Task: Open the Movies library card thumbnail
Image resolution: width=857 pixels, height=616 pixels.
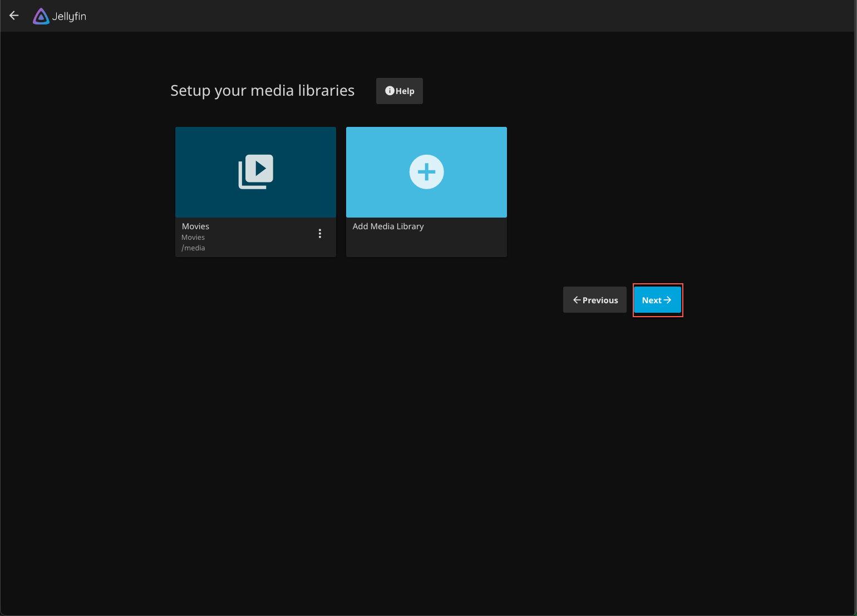Action: point(255,172)
